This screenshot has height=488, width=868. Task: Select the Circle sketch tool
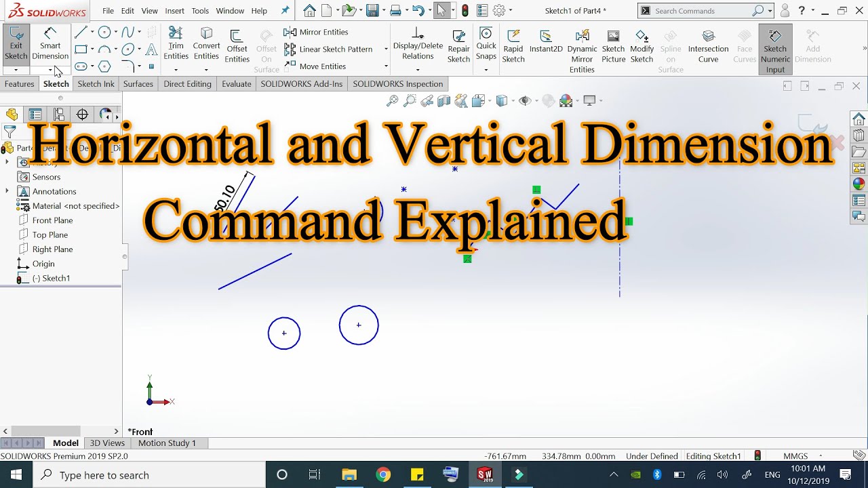[x=104, y=32]
